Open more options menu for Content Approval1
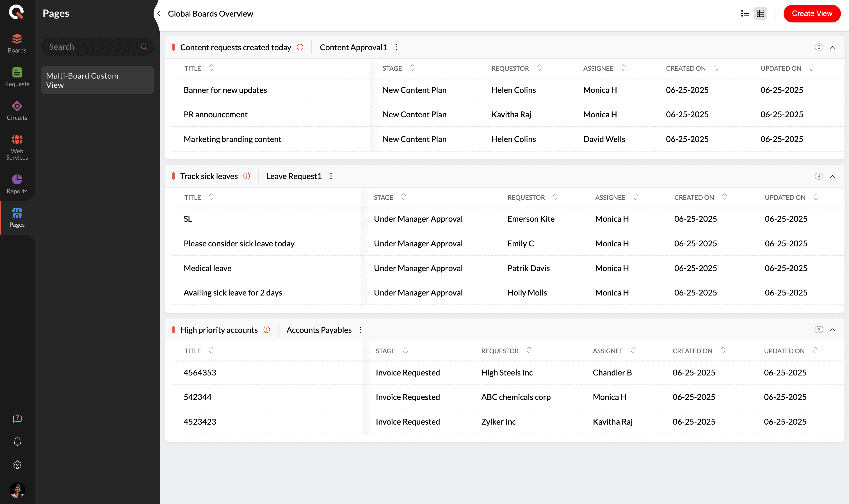This screenshot has height=504, width=849. click(396, 47)
